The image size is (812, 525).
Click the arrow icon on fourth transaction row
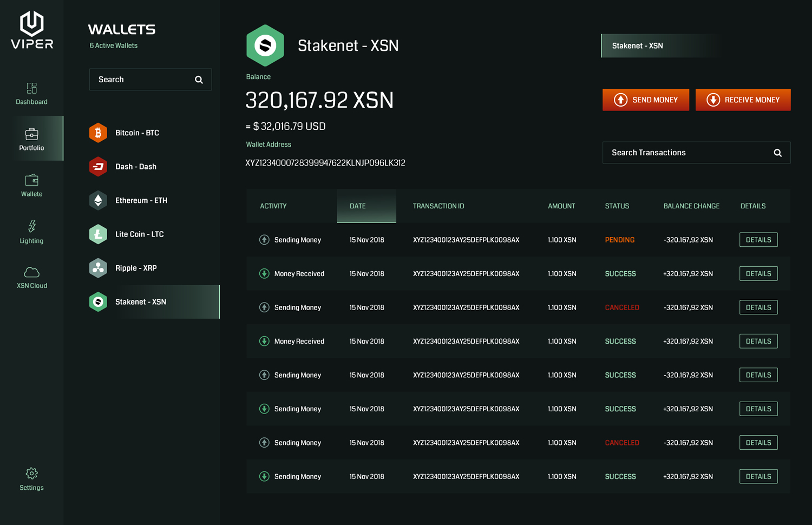[264, 341]
